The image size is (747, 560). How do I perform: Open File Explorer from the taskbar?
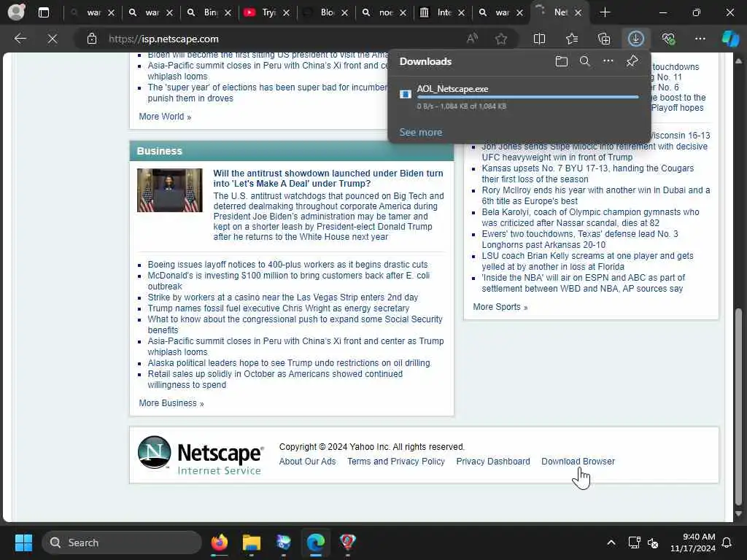click(251, 542)
